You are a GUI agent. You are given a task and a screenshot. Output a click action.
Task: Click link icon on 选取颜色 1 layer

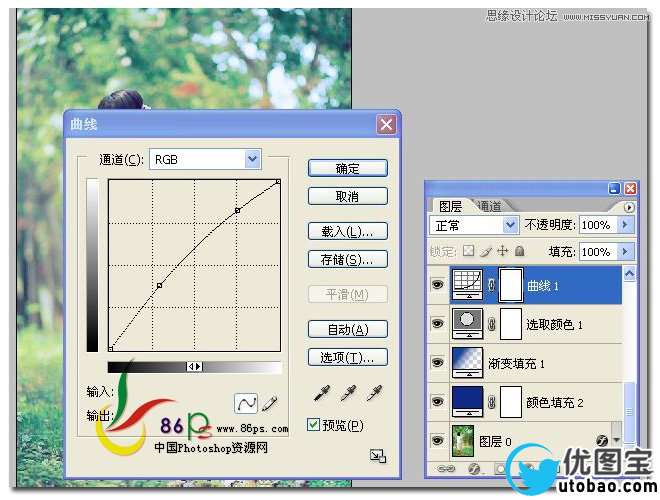coord(491,324)
